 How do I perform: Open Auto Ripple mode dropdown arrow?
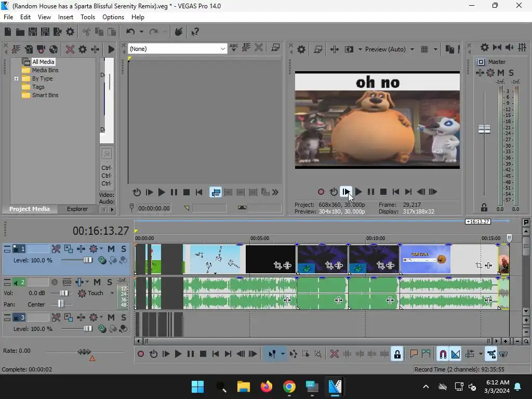pyautogui.click(x=481, y=354)
